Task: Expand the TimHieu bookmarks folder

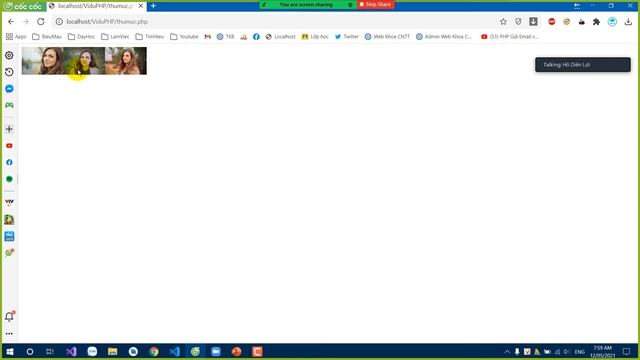Action: click(x=150, y=36)
